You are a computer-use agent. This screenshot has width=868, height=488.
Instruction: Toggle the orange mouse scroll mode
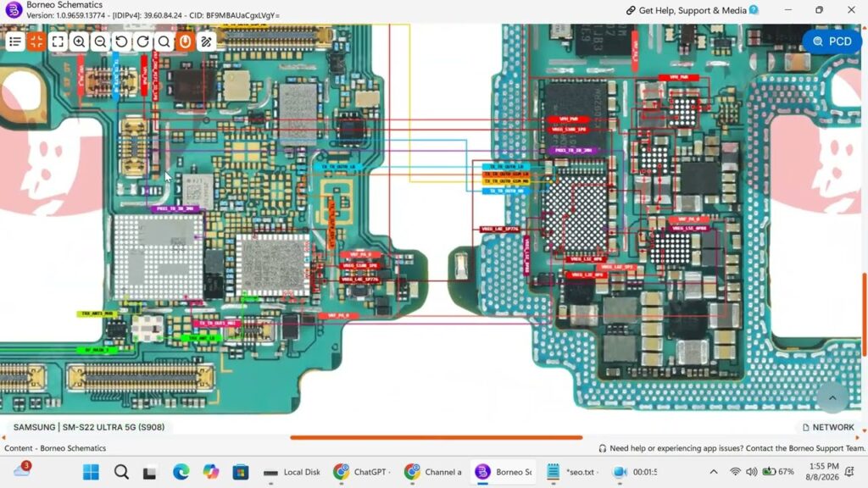[185, 42]
